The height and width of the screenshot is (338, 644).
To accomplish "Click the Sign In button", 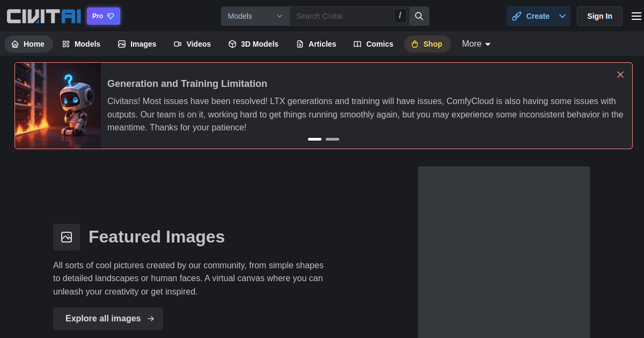I will click(x=599, y=16).
